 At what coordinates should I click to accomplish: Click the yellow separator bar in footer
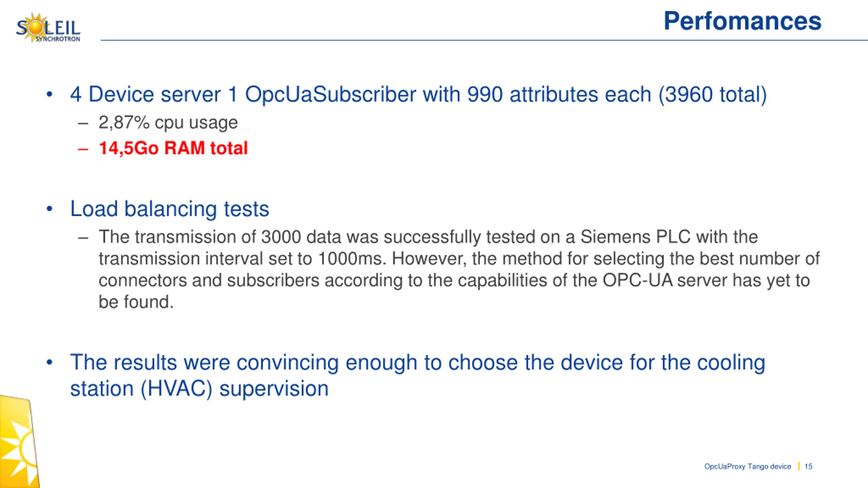coord(798,466)
